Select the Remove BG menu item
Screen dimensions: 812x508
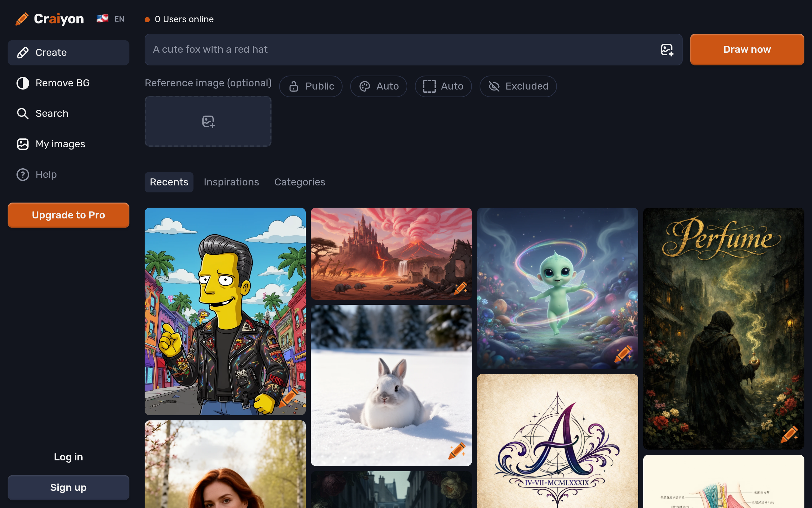[x=69, y=83]
